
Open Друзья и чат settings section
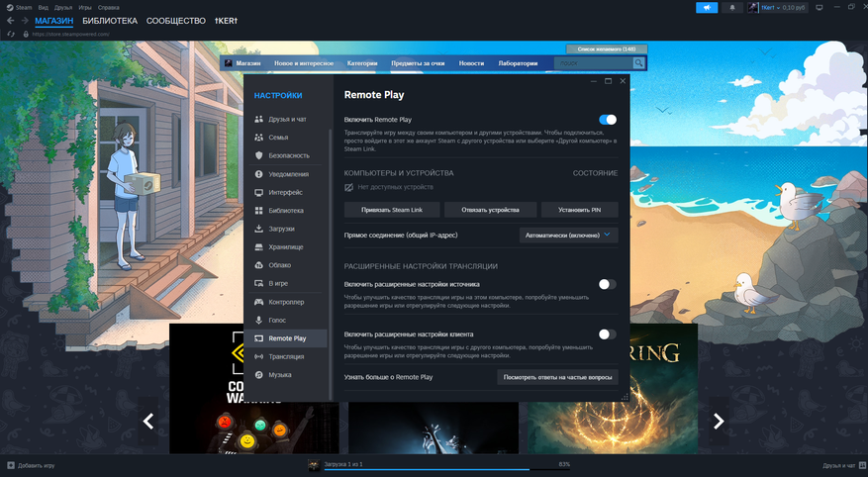(x=285, y=119)
